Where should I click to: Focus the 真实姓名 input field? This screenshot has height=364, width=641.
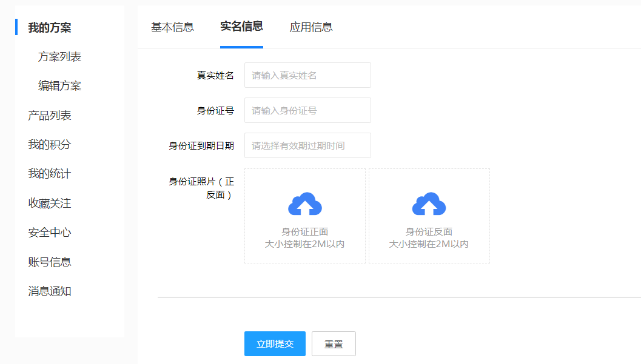307,75
